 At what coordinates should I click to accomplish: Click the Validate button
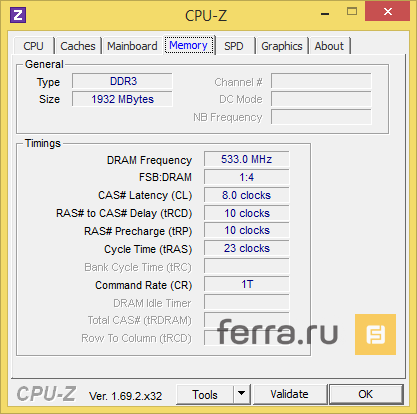click(x=289, y=394)
